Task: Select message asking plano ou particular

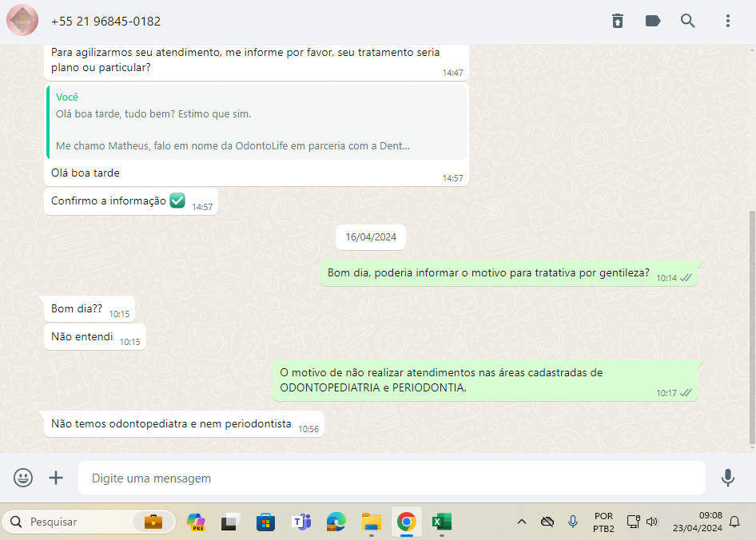Action: [x=257, y=62]
